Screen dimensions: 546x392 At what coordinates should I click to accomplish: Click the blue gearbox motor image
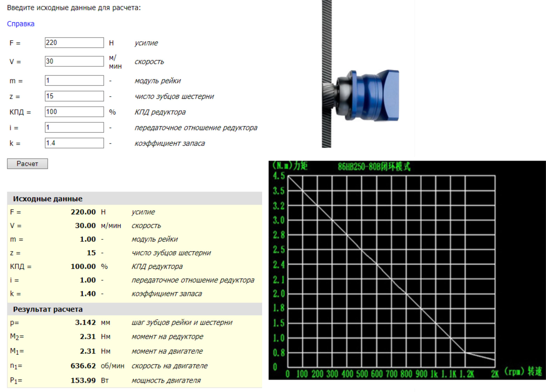[x=368, y=96]
